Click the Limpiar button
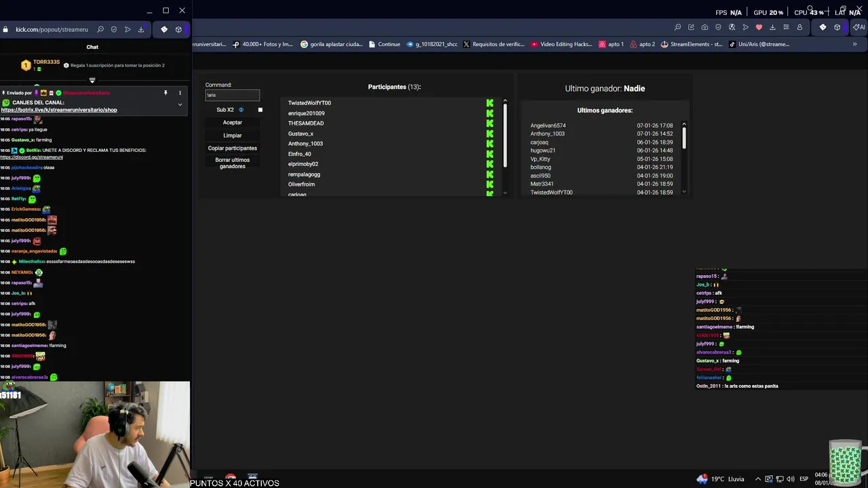The width and height of the screenshot is (868, 488). coord(233,136)
